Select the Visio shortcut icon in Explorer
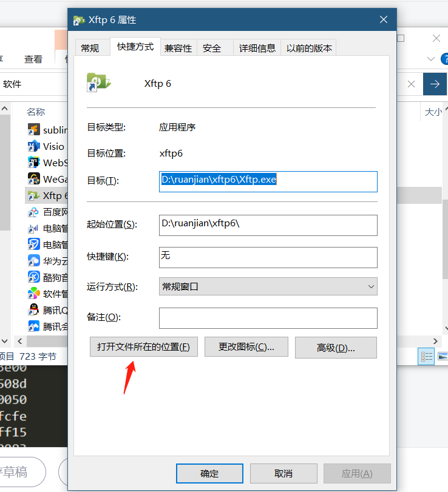Viewport: 448px width, 492px height. tap(33, 146)
